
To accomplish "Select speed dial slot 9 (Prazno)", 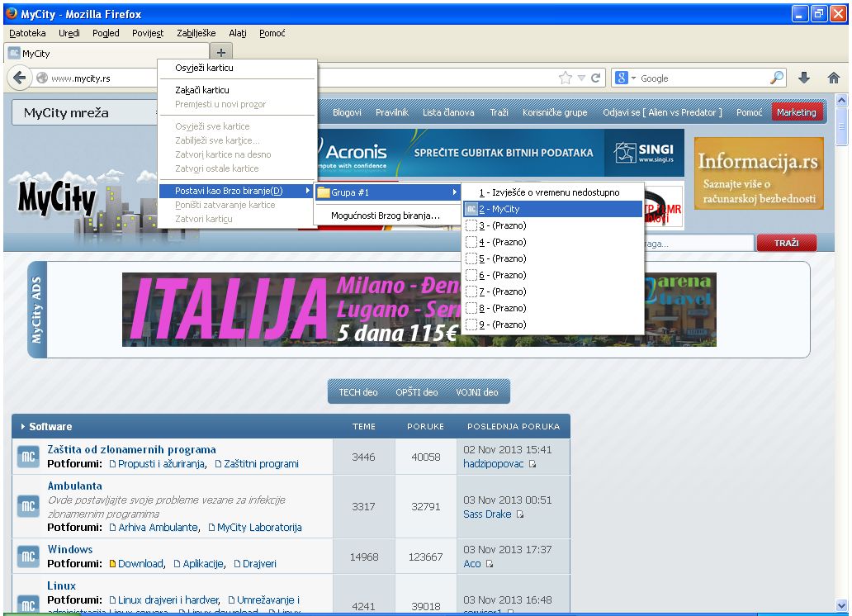I will pos(553,325).
